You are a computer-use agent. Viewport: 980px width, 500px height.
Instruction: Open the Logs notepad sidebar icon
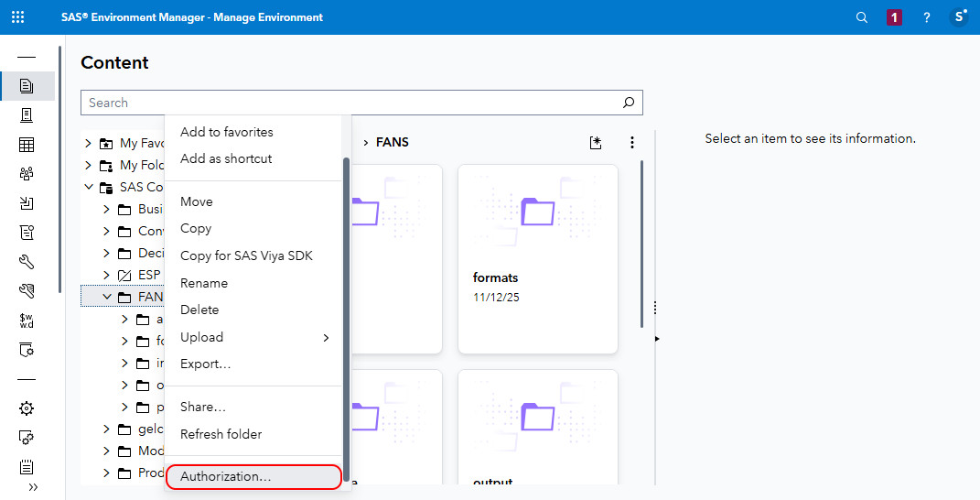(x=27, y=467)
